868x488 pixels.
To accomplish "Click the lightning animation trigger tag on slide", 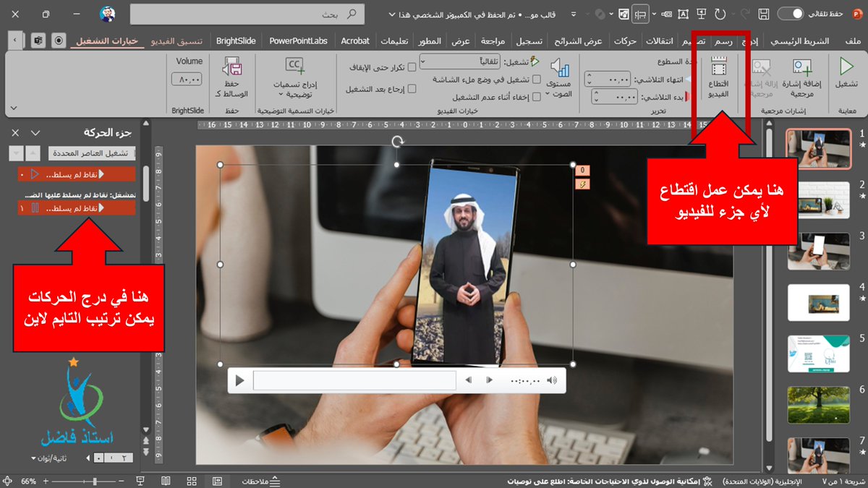I will [x=583, y=184].
